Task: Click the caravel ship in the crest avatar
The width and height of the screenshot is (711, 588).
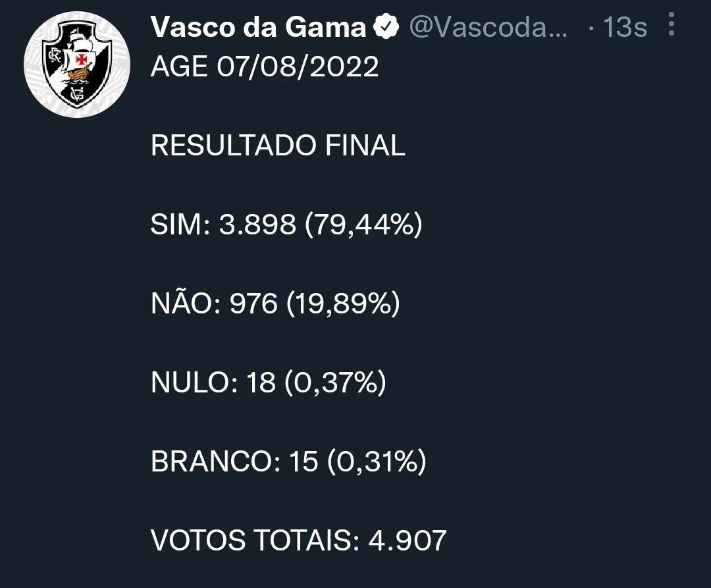Action: pyautogui.click(x=82, y=57)
